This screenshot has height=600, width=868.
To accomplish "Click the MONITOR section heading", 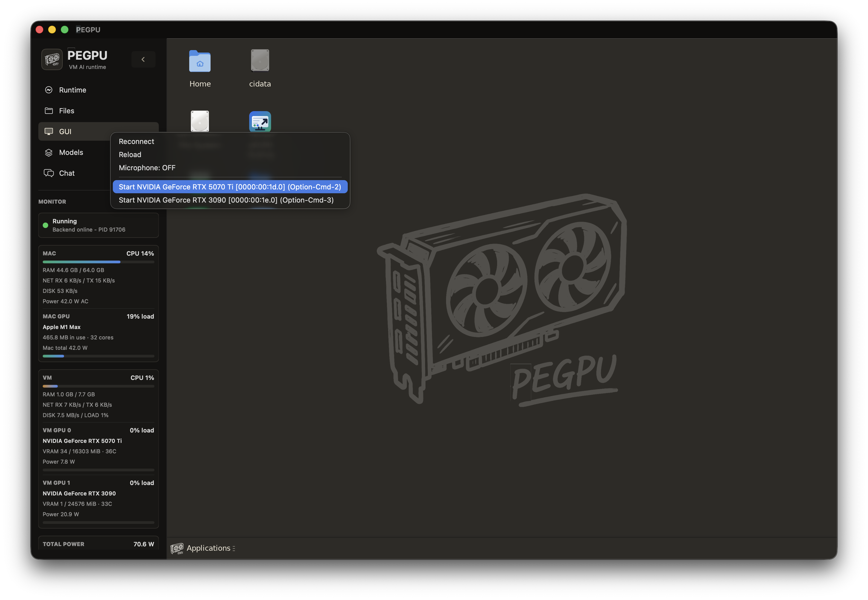I will 52,201.
